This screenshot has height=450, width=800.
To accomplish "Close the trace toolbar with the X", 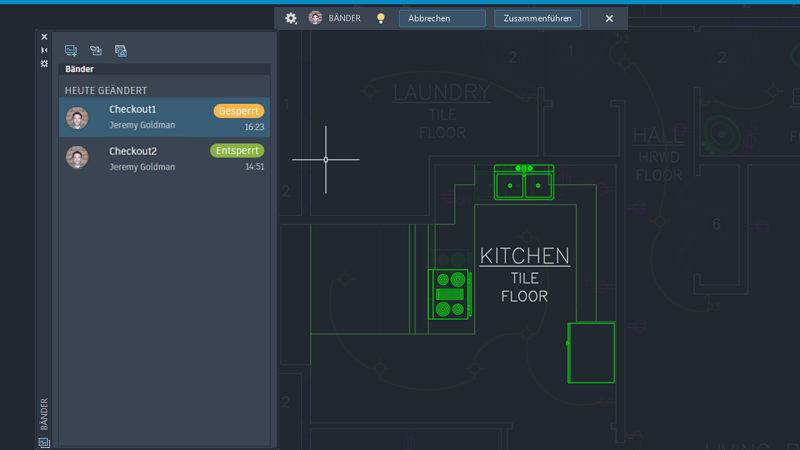I will (x=609, y=18).
